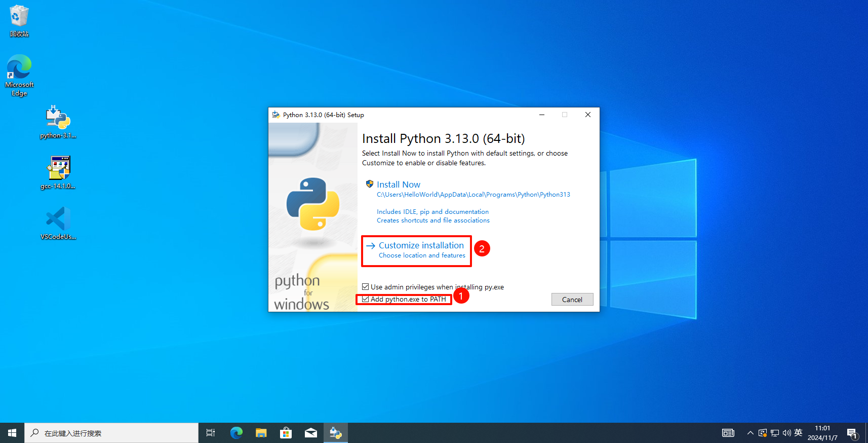Click Install Now option
The width and height of the screenshot is (868, 443).
[x=399, y=184]
